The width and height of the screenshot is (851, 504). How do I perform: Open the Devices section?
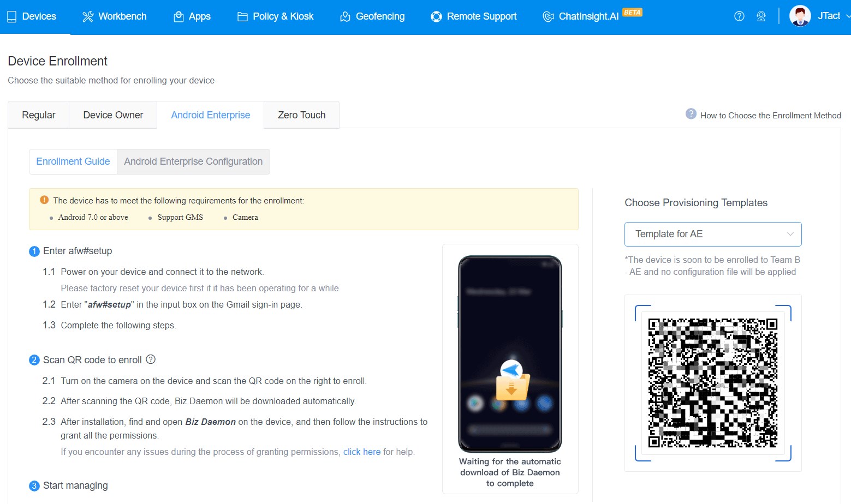click(x=32, y=16)
